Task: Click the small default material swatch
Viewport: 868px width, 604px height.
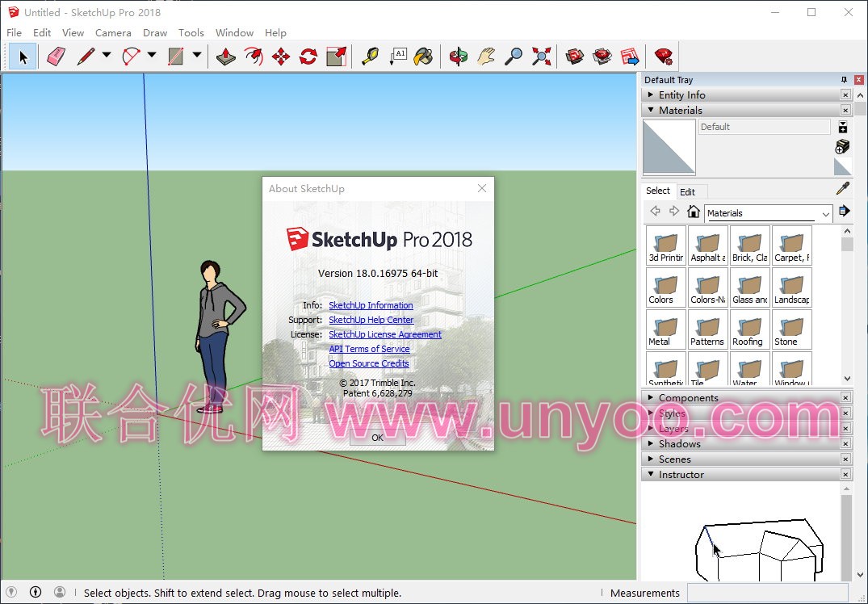Action: pyautogui.click(x=842, y=166)
